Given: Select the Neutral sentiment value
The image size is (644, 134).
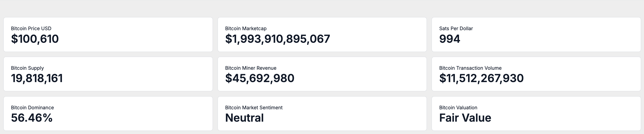Looking at the screenshot, I should tap(245, 118).
